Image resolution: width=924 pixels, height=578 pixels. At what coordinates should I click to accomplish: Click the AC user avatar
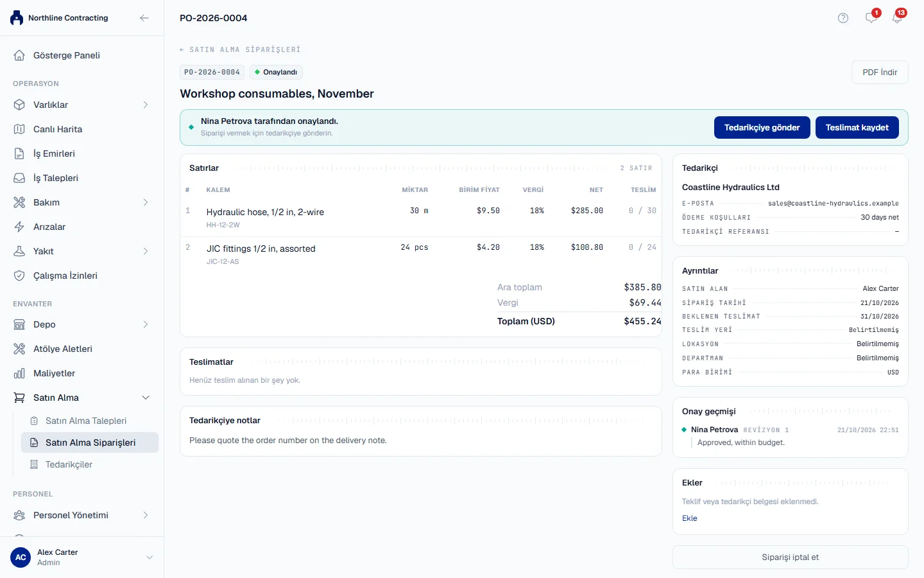coord(21,557)
